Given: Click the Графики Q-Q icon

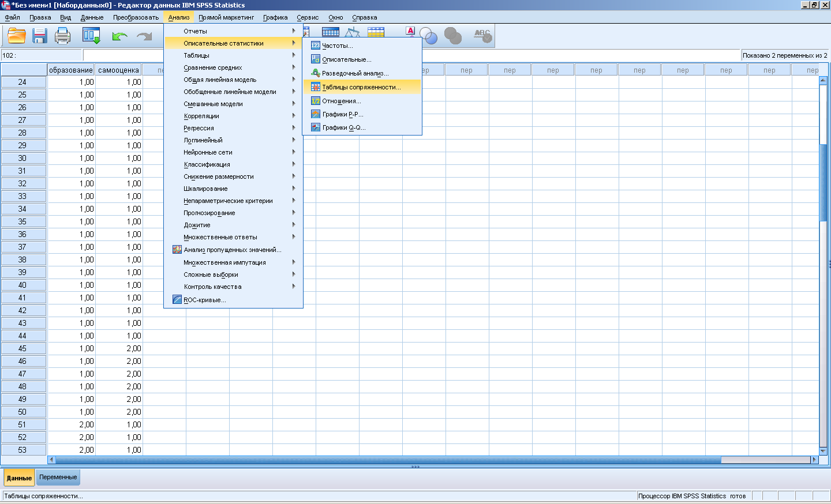Looking at the screenshot, I should pyautogui.click(x=316, y=127).
